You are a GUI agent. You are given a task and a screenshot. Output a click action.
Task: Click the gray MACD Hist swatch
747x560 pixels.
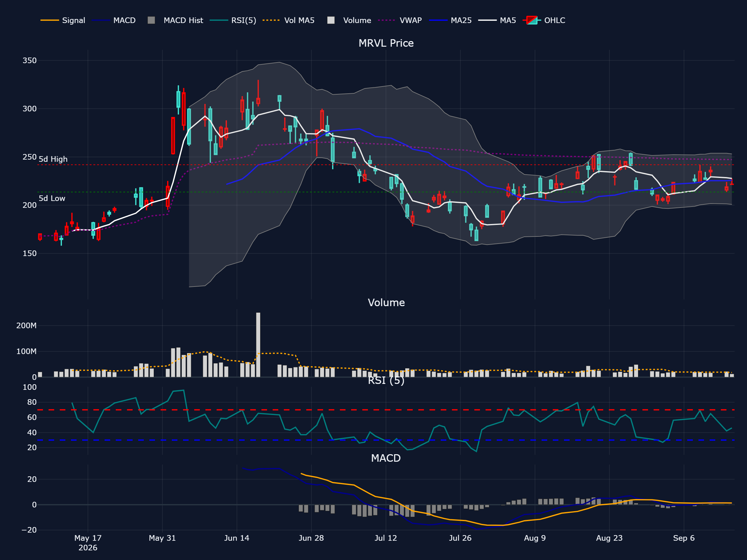coord(151,20)
